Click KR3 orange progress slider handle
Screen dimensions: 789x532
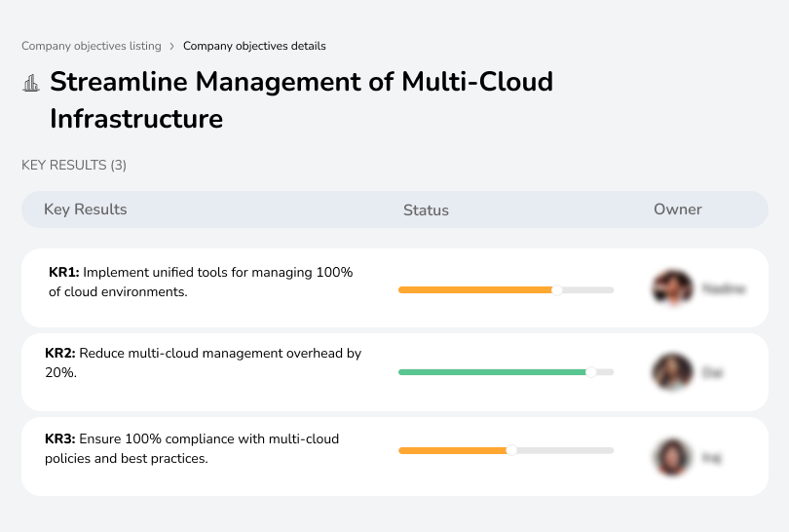tap(511, 450)
